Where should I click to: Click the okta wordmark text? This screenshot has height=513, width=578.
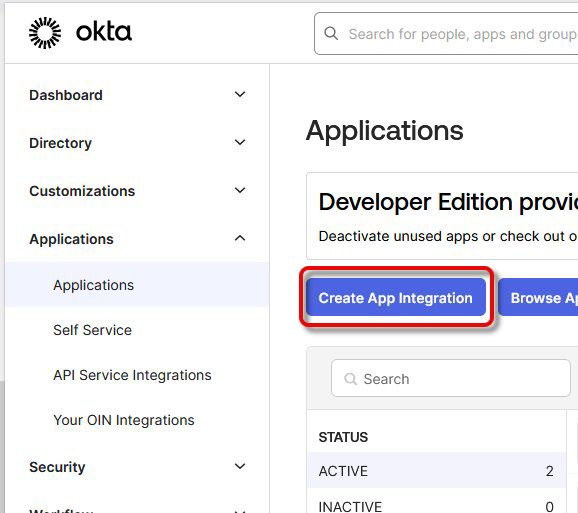click(104, 32)
